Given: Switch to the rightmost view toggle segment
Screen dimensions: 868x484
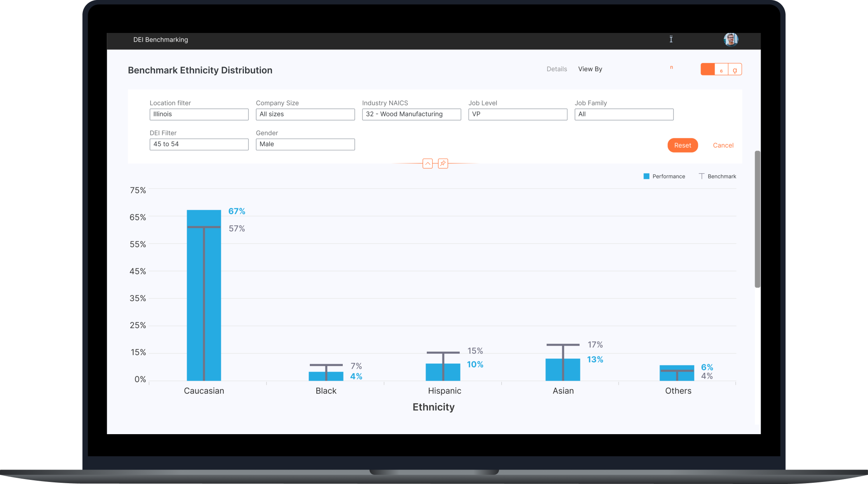Looking at the screenshot, I should click(x=735, y=69).
